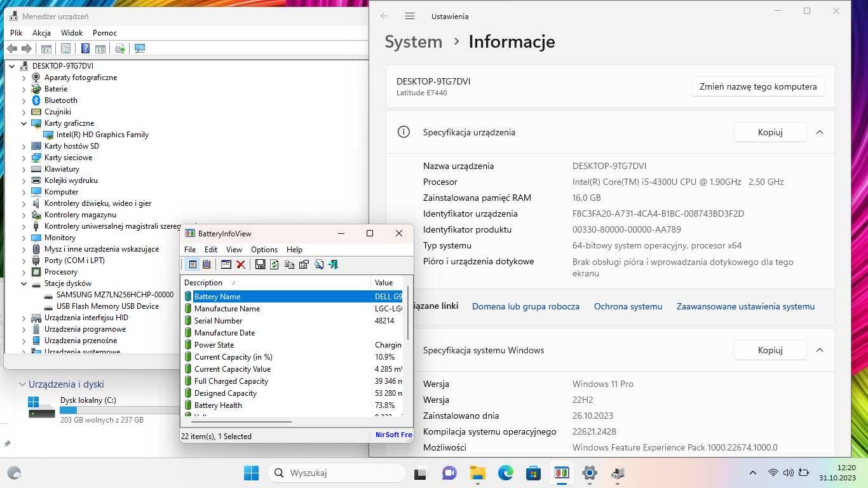The height and width of the screenshot is (488, 868).
Task: Click the Copy selected items icon in BatteryInfoView
Action: 289,264
